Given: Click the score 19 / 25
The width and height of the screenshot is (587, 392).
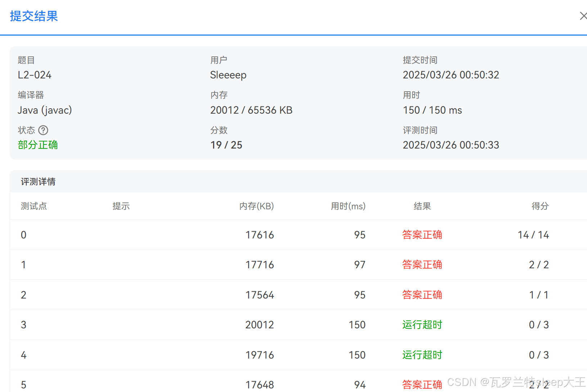Looking at the screenshot, I should (x=226, y=145).
